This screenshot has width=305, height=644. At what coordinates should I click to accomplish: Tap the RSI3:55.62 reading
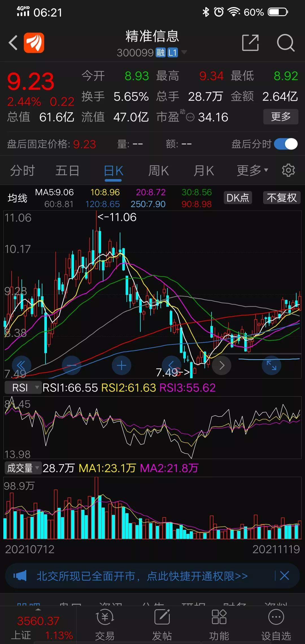click(x=188, y=388)
